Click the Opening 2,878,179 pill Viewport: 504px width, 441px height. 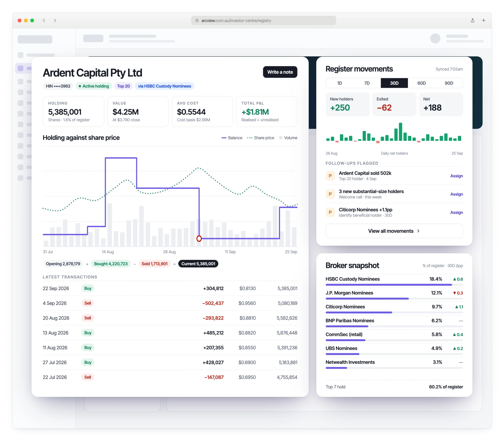[x=63, y=264]
